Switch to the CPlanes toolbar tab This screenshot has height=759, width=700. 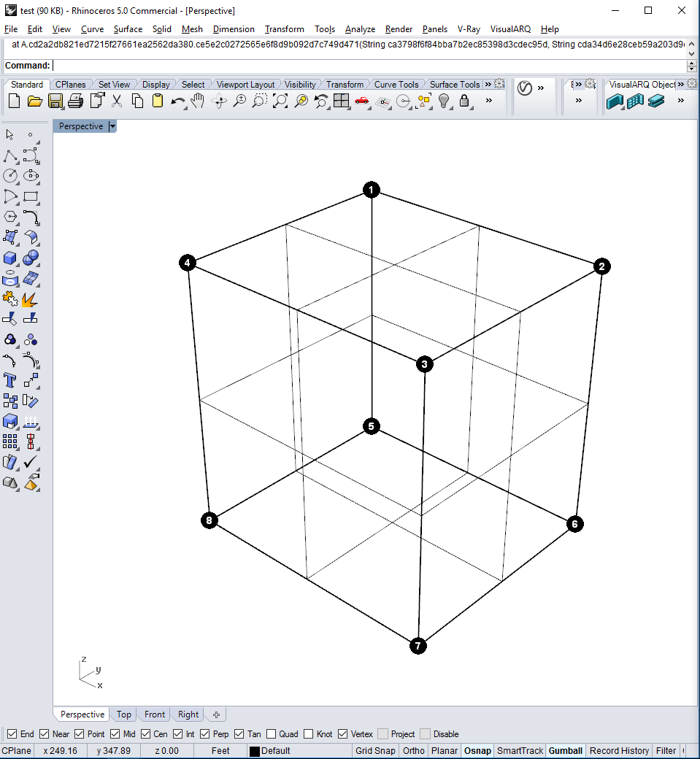(x=70, y=84)
